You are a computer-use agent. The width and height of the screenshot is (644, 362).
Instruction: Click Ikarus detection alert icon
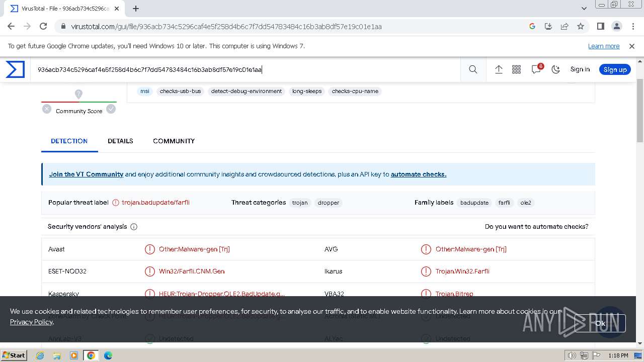(426, 271)
